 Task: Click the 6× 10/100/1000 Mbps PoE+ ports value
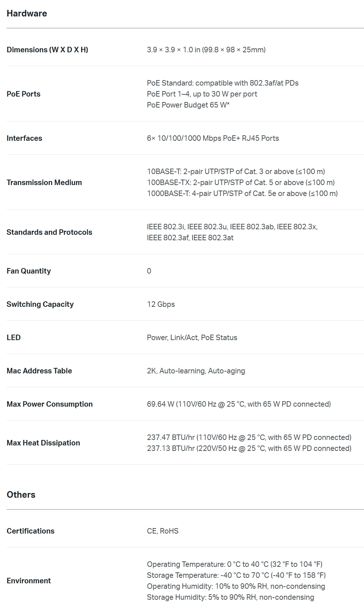pos(213,138)
